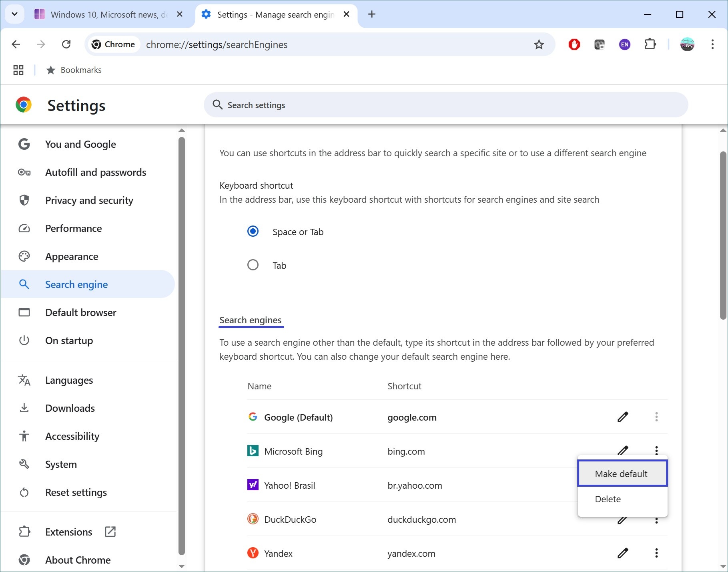Viewport: 728px width, 572px height.
Task: Reload the current page
Action: tap(66, 44)
